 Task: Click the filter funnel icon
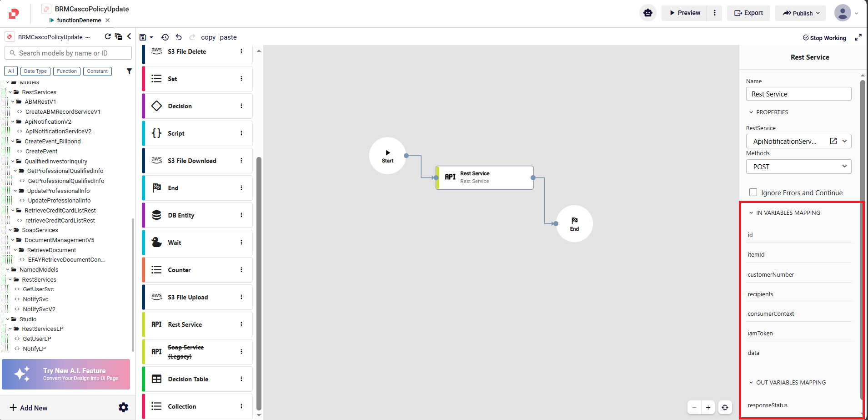[x=129, y=71]
